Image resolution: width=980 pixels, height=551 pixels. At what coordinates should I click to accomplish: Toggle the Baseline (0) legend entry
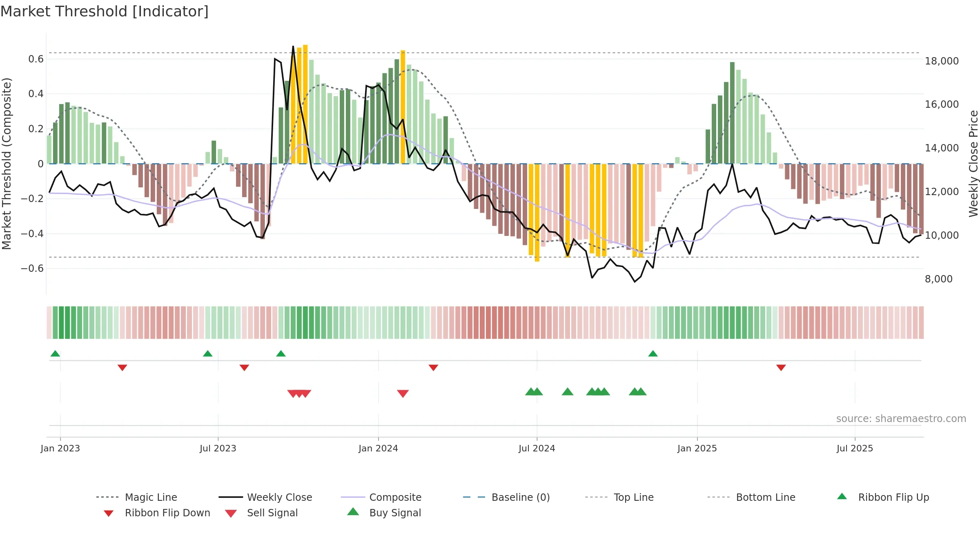506,497
